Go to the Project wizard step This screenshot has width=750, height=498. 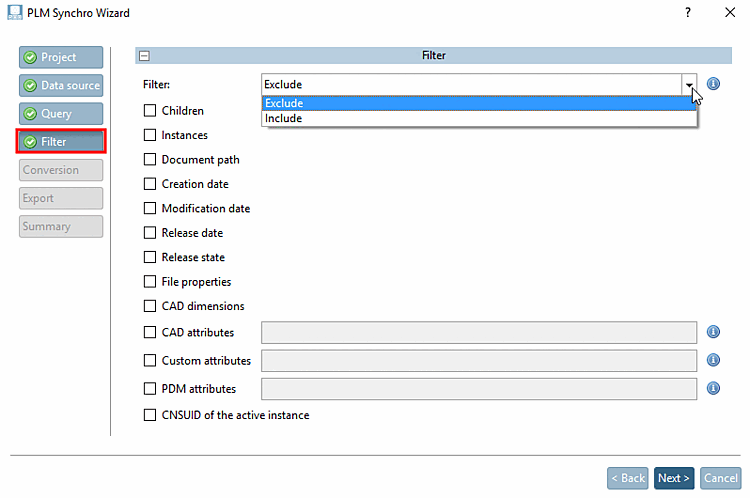tap(60, 58)
